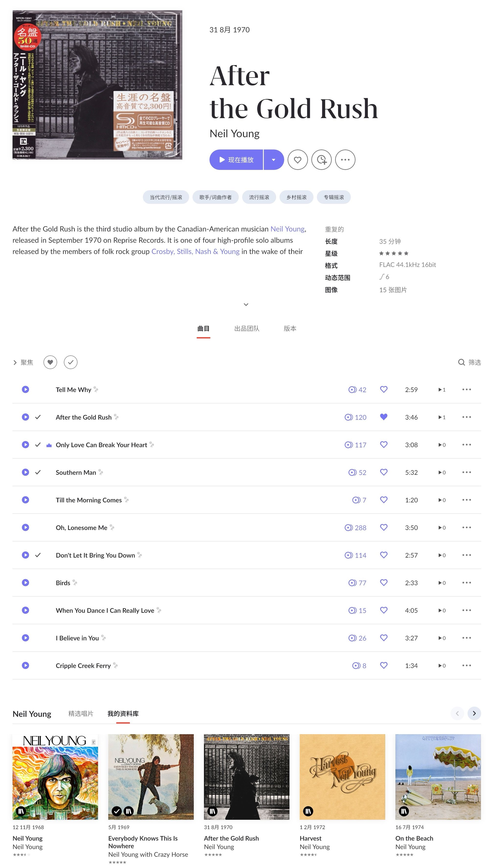This screenshot has width=489, height=868.
Task: Show previous albums in Neil Young carousel
Action: 457,713
